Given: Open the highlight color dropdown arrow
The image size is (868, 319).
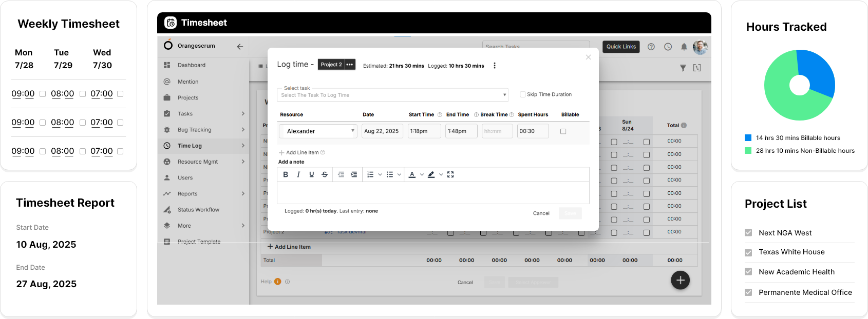Looking at the screenshot, I should coord(441,174).
